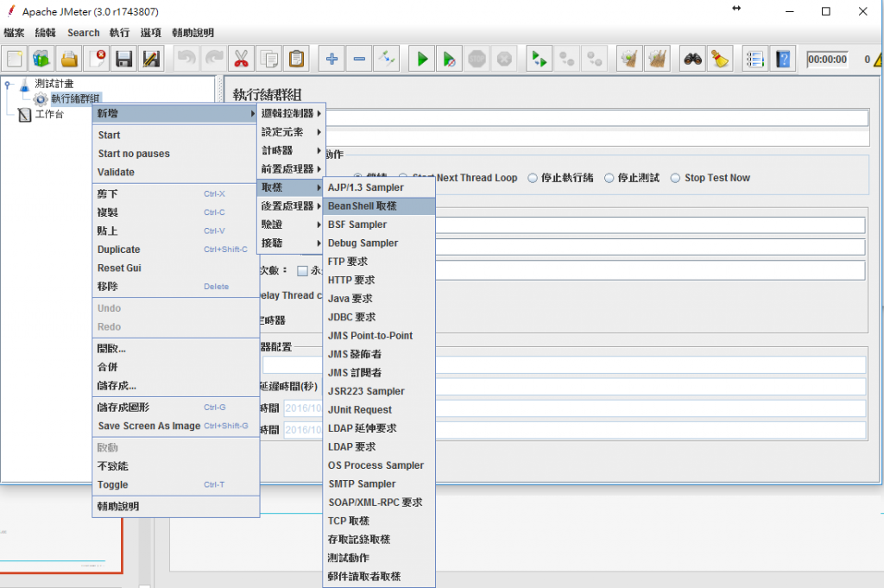The width and height of the screenshot is (884, 588).
Task: Expand the 接聽 submenu
Action: coord(291,243)
